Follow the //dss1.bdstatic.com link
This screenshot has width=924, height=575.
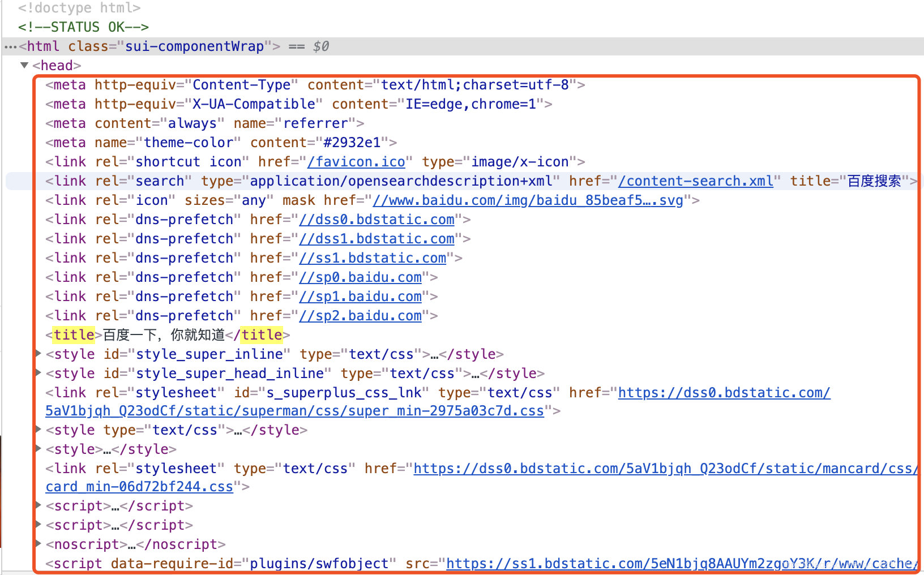tap(377, 239)
